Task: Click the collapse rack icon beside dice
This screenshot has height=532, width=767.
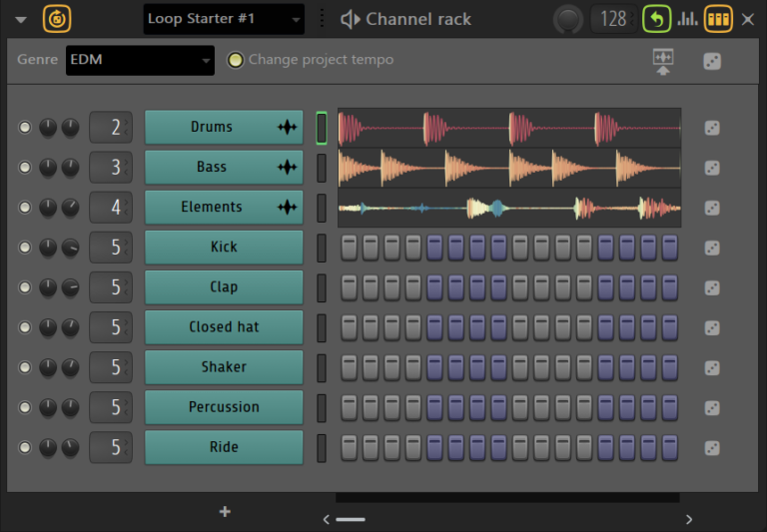Action: tap(663, 61)
